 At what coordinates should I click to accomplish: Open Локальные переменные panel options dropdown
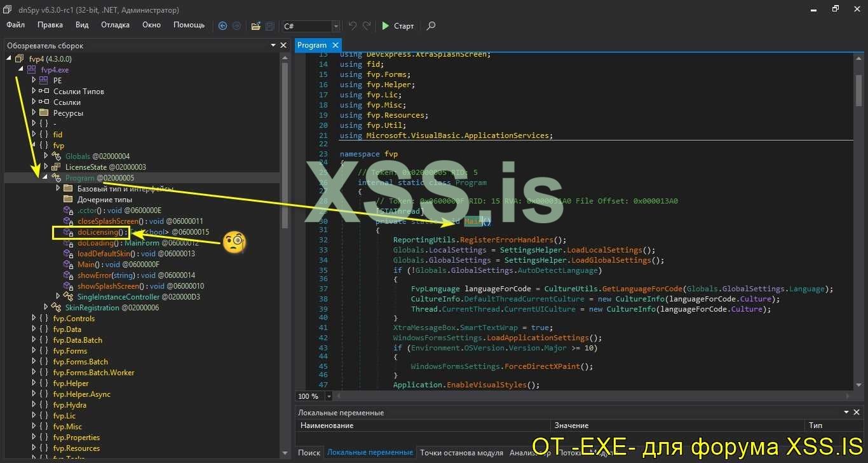pyautogui.click(x=846, y=413)
